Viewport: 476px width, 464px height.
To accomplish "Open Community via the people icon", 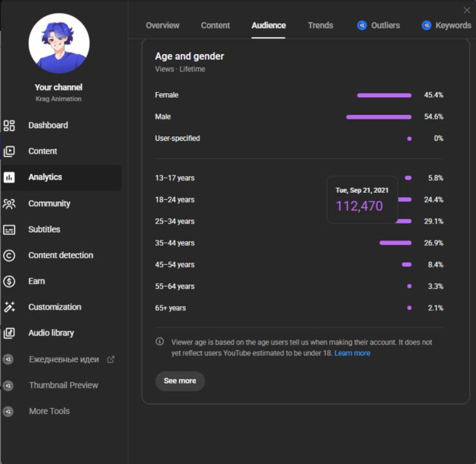I will 9,204.
